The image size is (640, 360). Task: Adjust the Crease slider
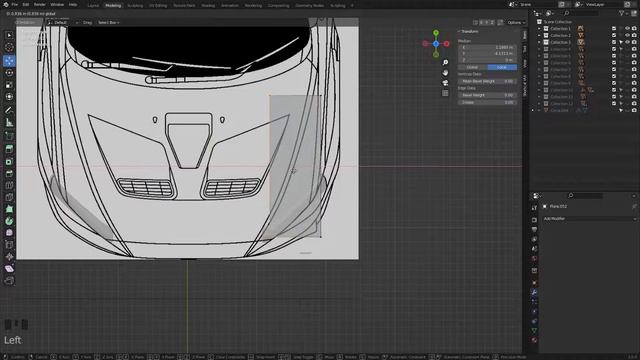click(487, 102)
